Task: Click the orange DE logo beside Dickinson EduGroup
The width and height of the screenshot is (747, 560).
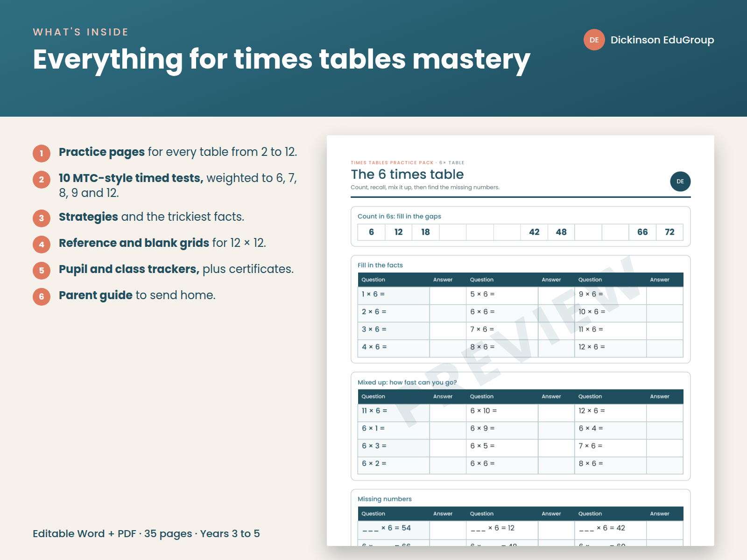Action: click(x=594, y=40)
